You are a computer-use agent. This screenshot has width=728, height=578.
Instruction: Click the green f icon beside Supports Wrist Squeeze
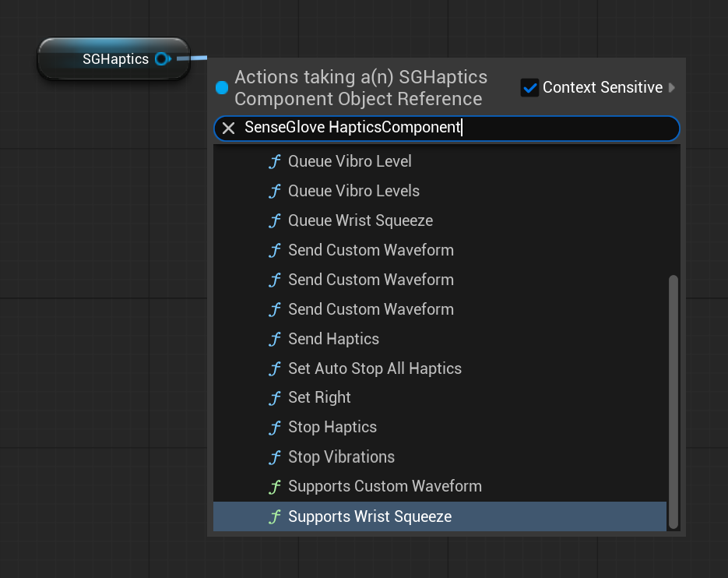[x=274, y=516]
